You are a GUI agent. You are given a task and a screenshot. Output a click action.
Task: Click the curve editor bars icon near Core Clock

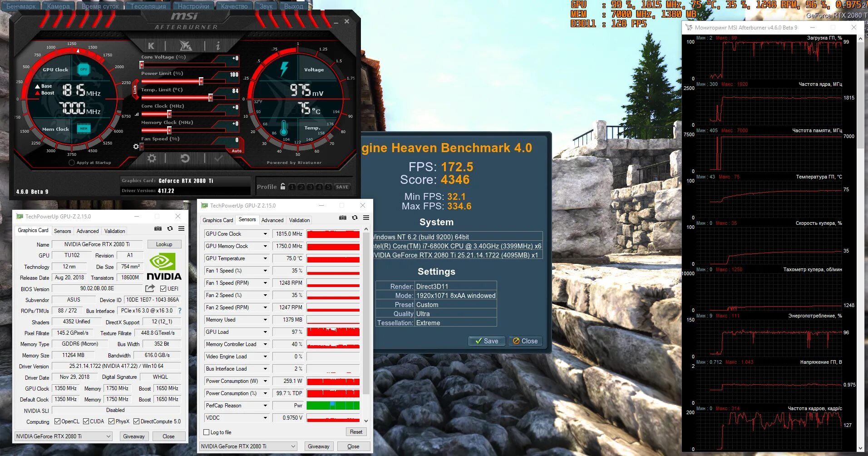(x=137, y=114)
